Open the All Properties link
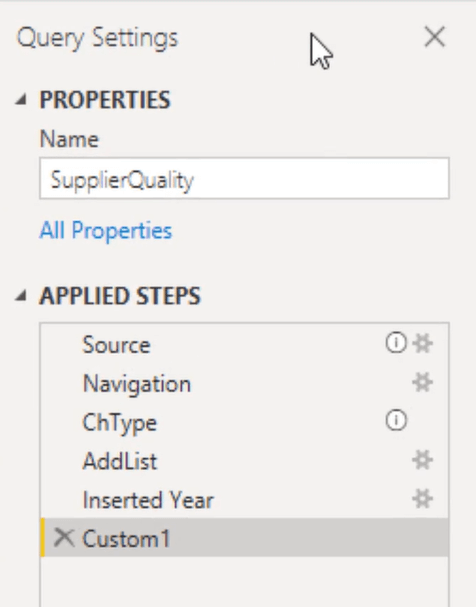 point(106,231)
